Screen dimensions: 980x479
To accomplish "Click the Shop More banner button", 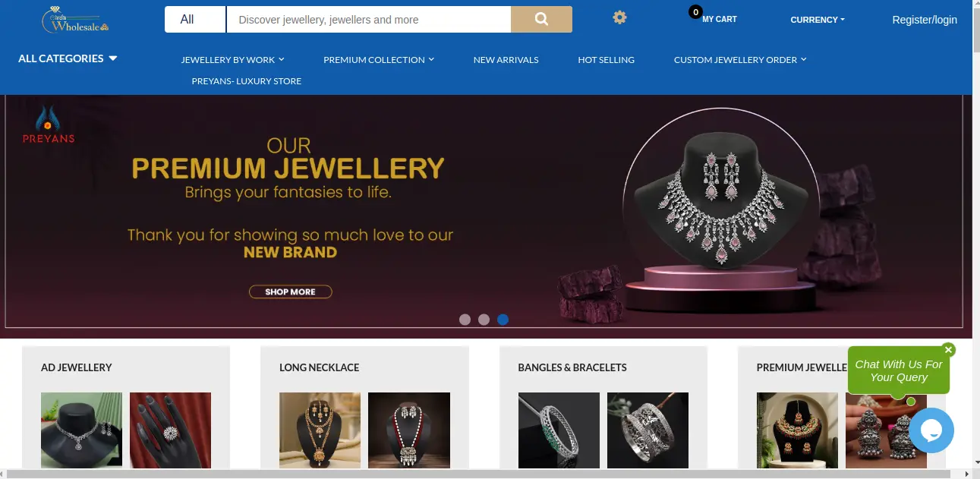I will [x=290, y=291].
